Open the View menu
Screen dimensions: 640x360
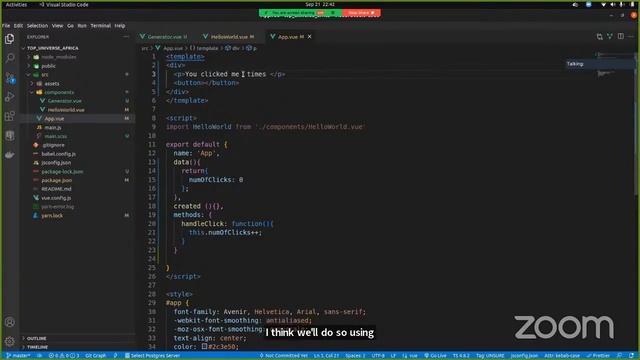[x=57, y=26]
